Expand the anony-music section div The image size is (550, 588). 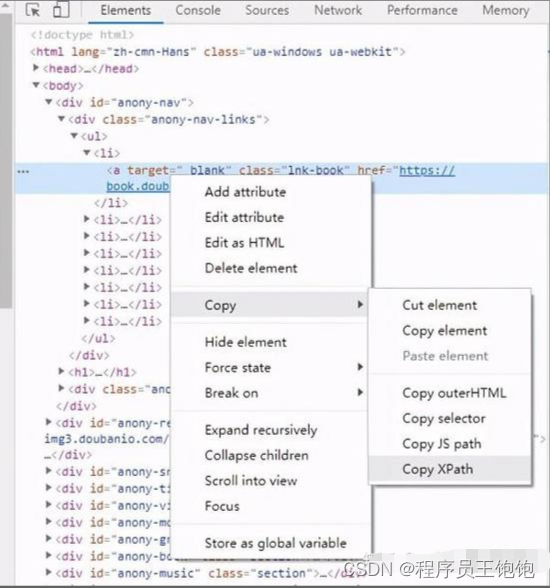click(x=48, y=572)
